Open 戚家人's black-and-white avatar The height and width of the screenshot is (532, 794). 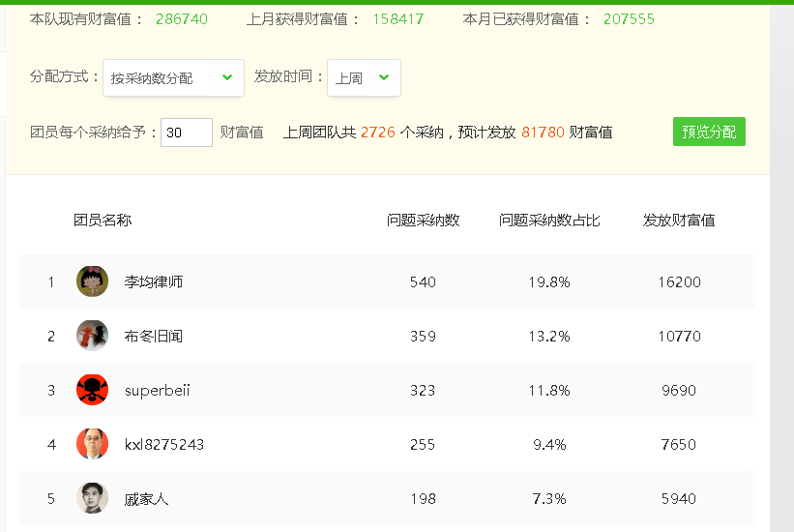(x=92, y=498)
